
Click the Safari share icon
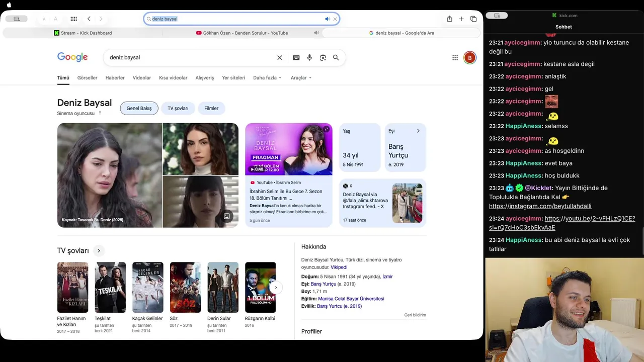pyautogui.click(x=449, y=19)
